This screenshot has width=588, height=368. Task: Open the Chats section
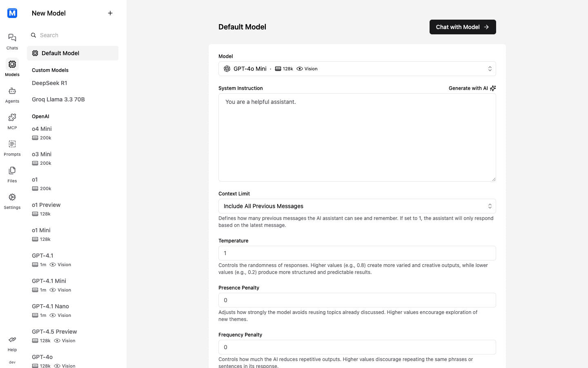coord(12,42)
